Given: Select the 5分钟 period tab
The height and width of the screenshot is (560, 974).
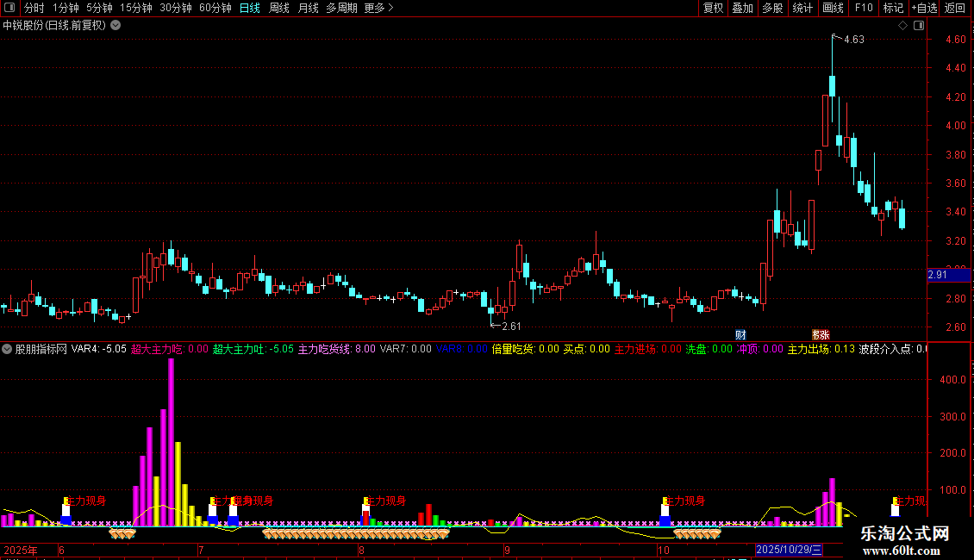Looking at the screenshot, I should pos(99,8).
